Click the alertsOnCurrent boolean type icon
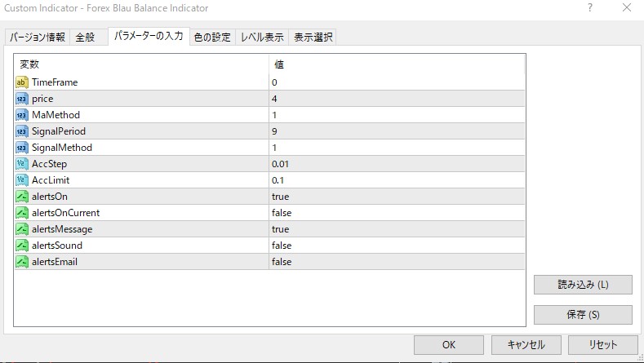The image size is (644, 363). (x=22, y=213)
